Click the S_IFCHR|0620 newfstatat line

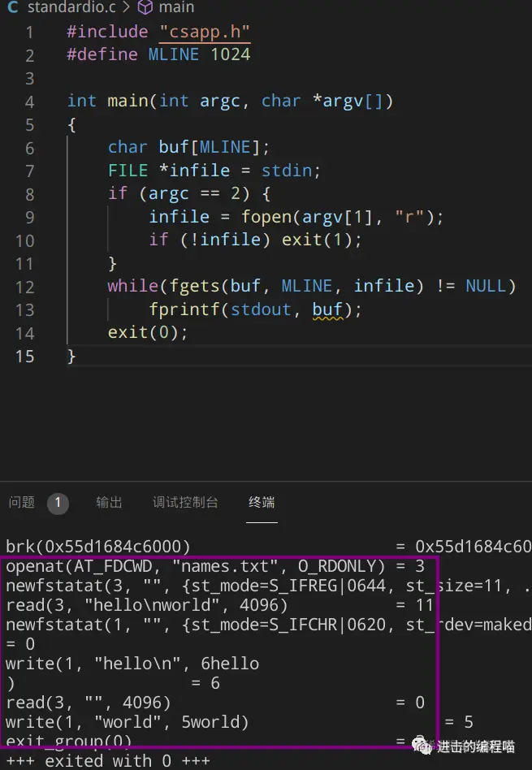tap(268, 625)
